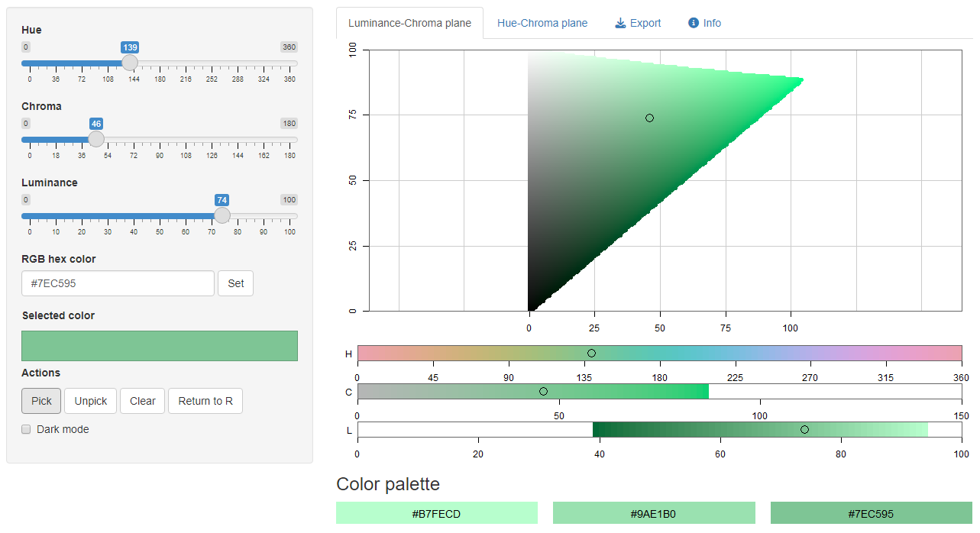
Task: Click the circle marker in the chroma plane
Action: click(x=649, y=118)
